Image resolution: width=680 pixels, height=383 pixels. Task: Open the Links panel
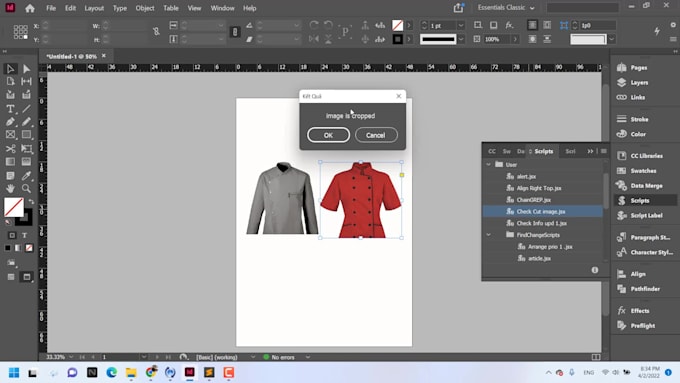(631, 97)
